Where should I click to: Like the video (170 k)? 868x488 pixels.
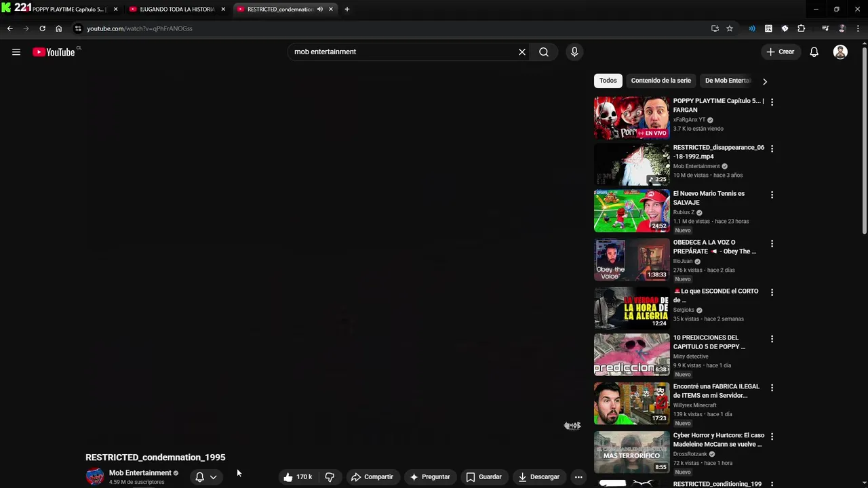(298, 477)
